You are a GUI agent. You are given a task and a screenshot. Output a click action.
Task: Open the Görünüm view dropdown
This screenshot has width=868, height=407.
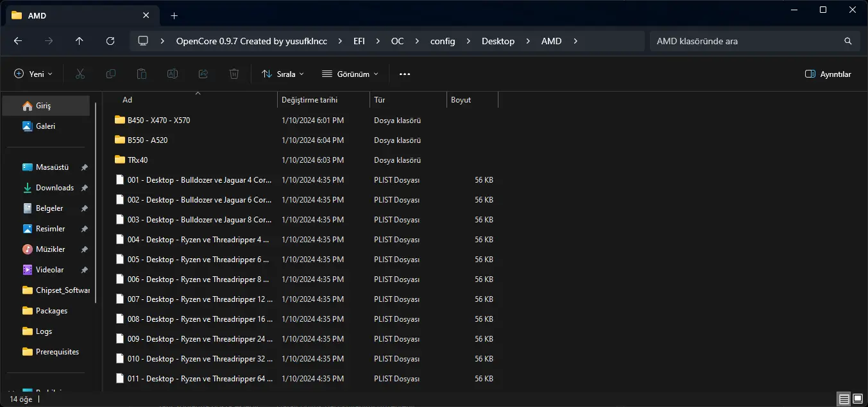point(350,74)
